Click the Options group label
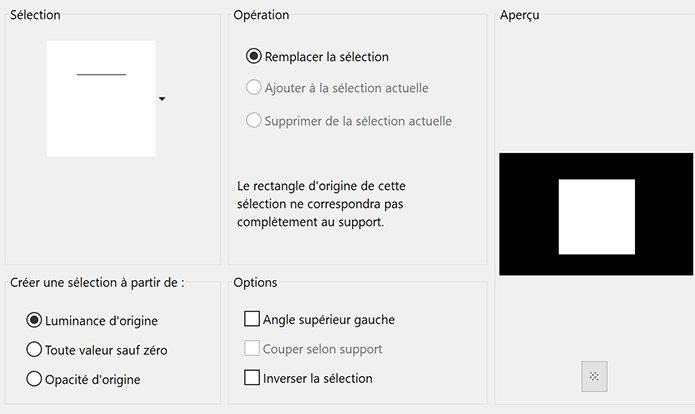The height and width of the screenshot is (414, 695). click(x=255, y=283)
